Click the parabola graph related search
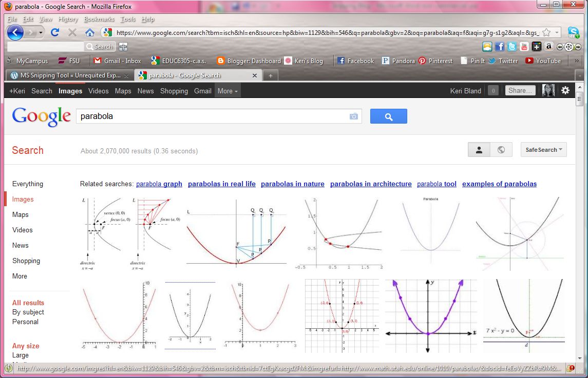 click(159, 184)
